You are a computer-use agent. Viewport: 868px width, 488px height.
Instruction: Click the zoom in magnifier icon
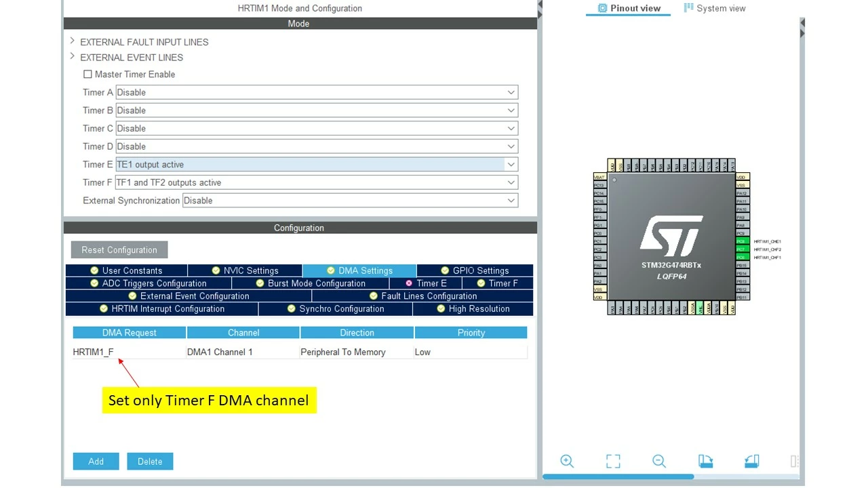pos(568,461)
